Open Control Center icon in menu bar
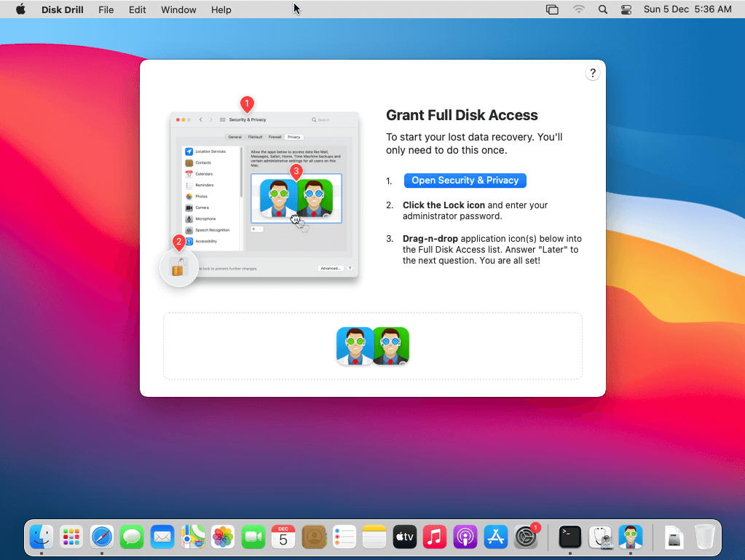The height and width of the screenshot is (560, 745). click(x=626, y=9)
